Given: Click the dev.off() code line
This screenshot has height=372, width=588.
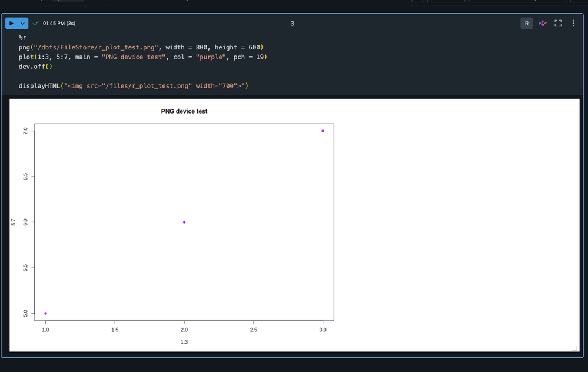Looking at the screenshot, I should [36, 67].
